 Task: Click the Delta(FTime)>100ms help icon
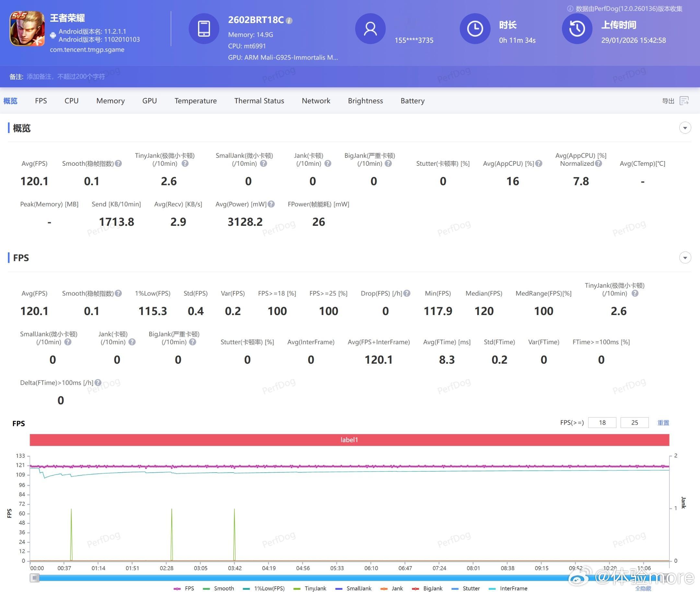(x=98, y=382)
